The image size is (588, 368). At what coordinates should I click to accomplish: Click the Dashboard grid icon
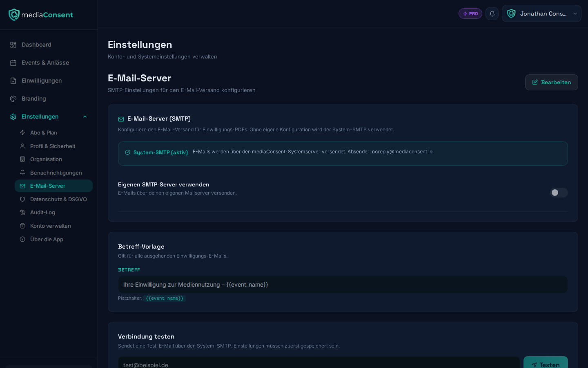13,45
